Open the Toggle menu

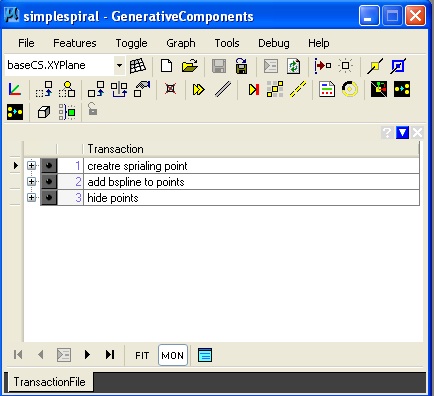(131, 43)
